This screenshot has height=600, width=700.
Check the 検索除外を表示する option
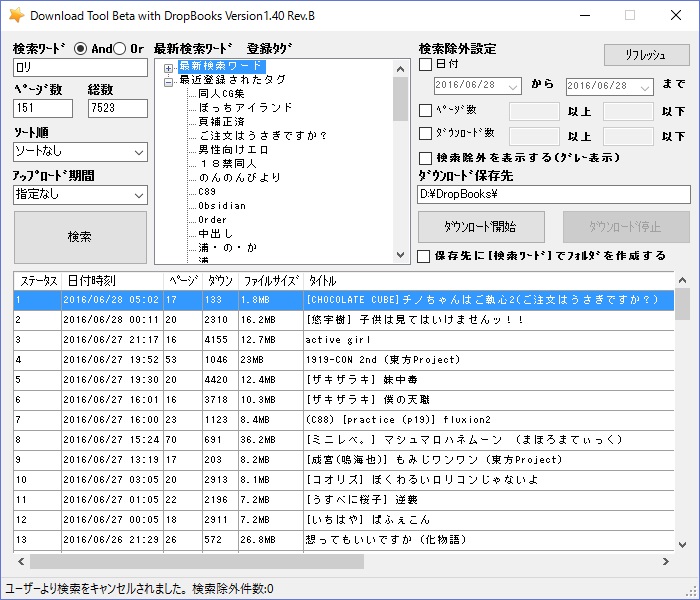[x=425, y=157]
